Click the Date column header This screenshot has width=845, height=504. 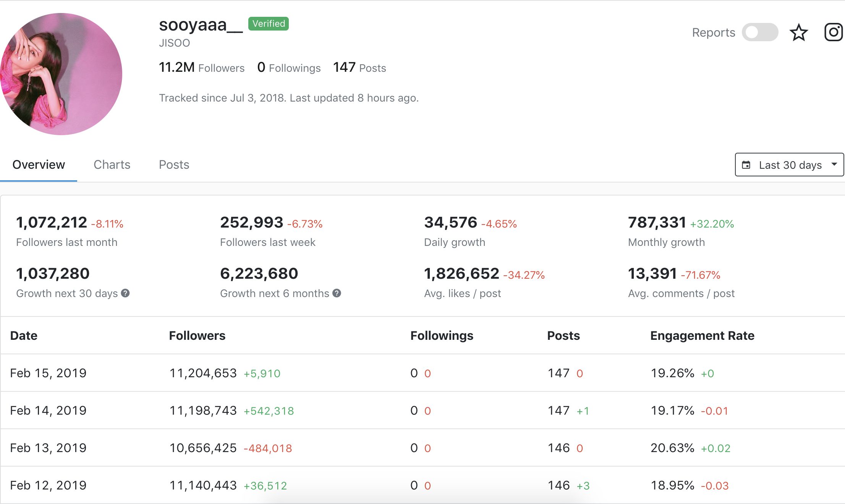24,336
